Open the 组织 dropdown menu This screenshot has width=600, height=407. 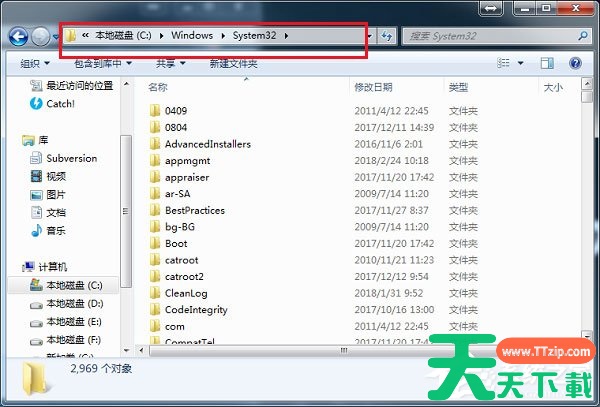tap(35, 63)
